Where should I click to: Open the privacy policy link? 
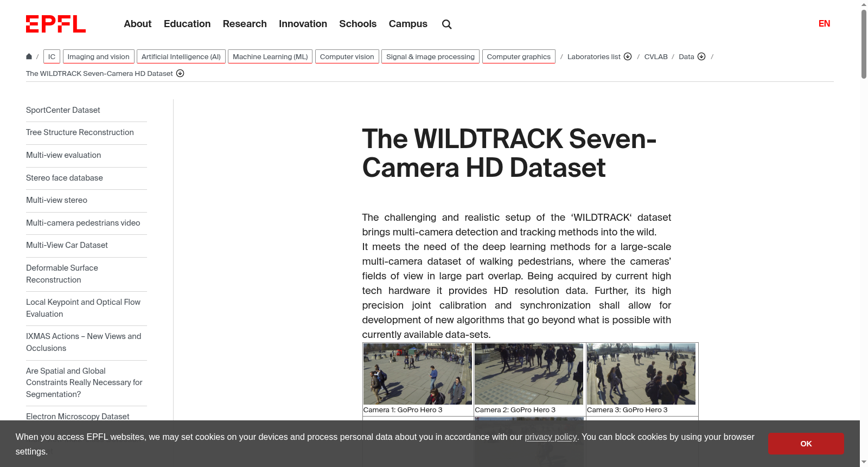coord(551,437)
